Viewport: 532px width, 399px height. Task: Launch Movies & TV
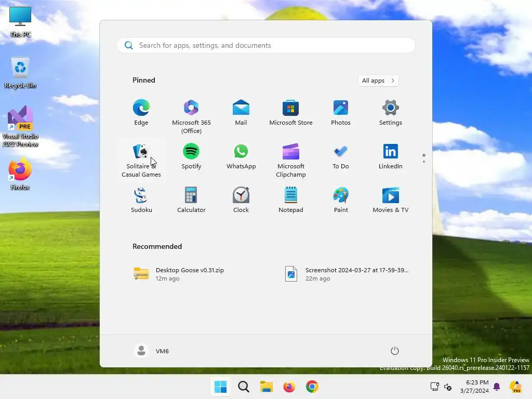pyautogui.click(x=391, y=200)
